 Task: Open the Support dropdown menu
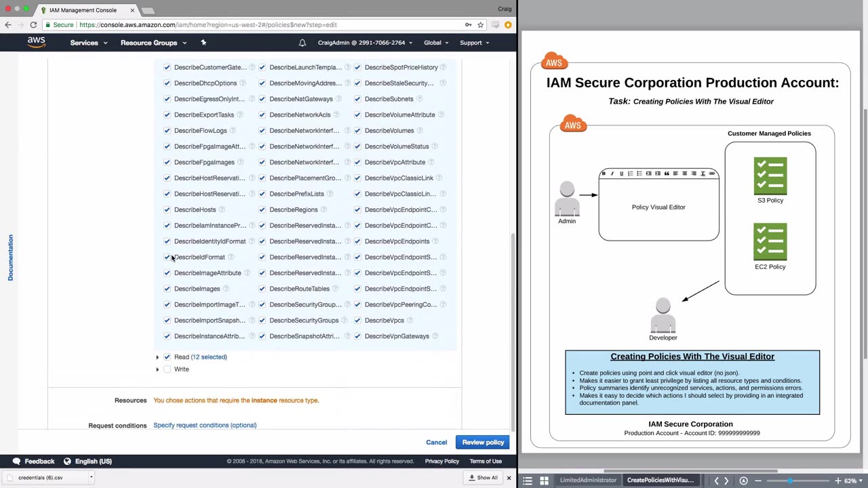click(x=475, y=43)
